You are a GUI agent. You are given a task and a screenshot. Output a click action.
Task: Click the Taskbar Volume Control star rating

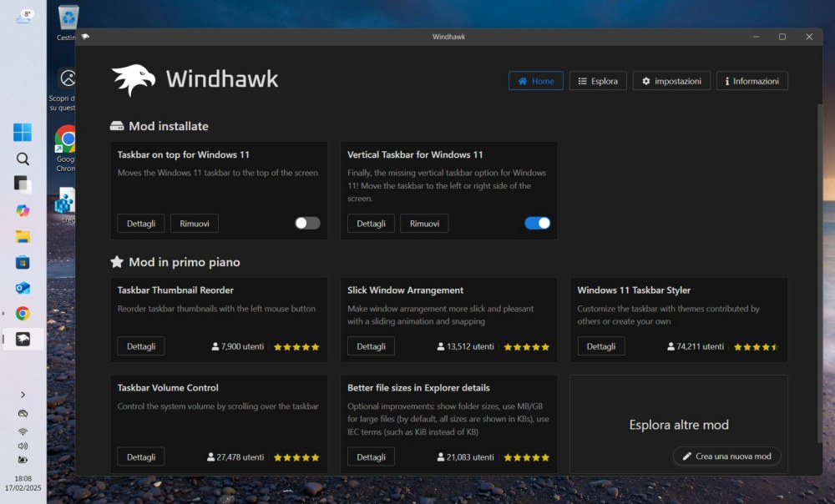296,458
